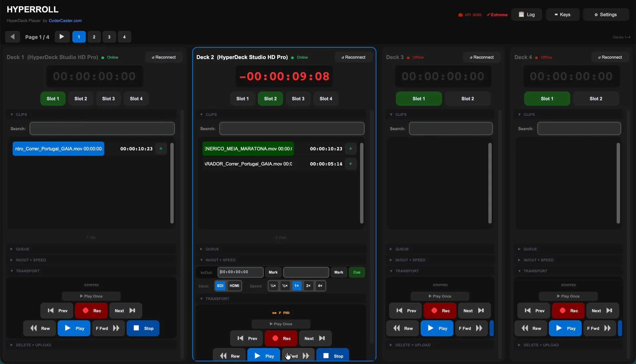Reconnect Deck 3
The image size is (636, 364).
[x=482, y=57]
